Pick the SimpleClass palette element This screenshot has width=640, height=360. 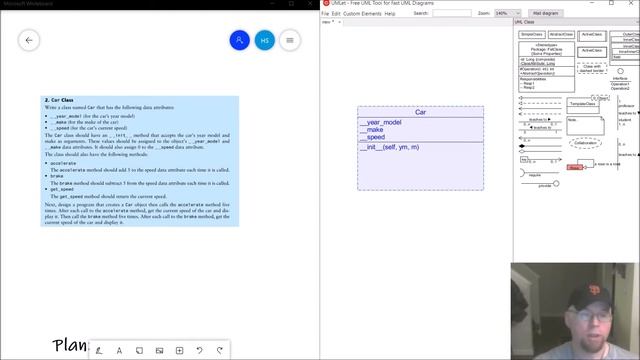[x=532, y=35]
